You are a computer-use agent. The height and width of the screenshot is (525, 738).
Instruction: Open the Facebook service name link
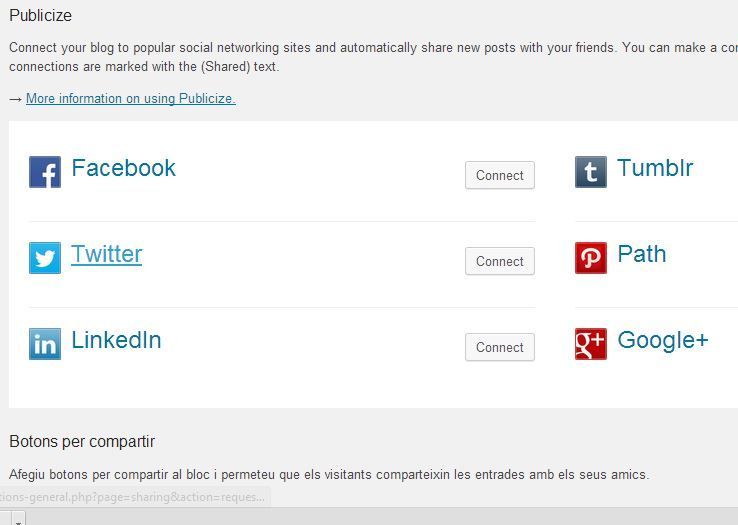pos(123,168)
